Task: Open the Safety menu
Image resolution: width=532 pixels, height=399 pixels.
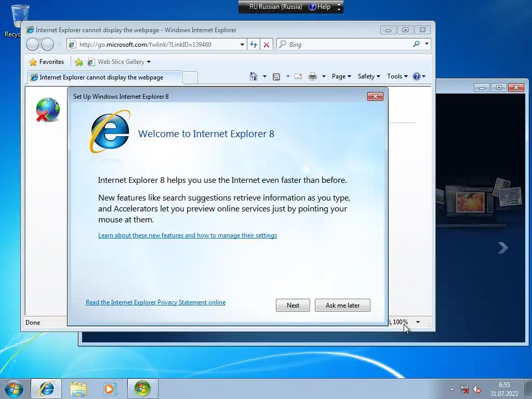Action: [x=369, y=76]
